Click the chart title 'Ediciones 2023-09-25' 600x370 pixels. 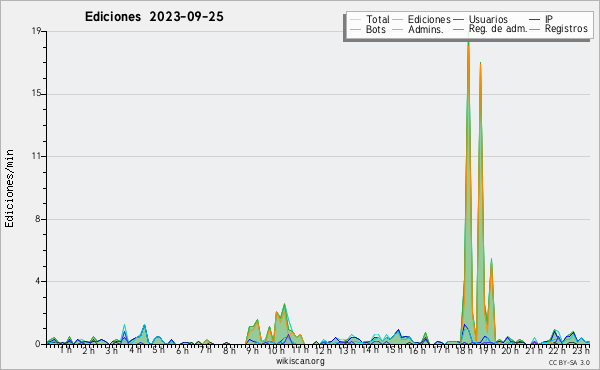[x=154, y=17]
